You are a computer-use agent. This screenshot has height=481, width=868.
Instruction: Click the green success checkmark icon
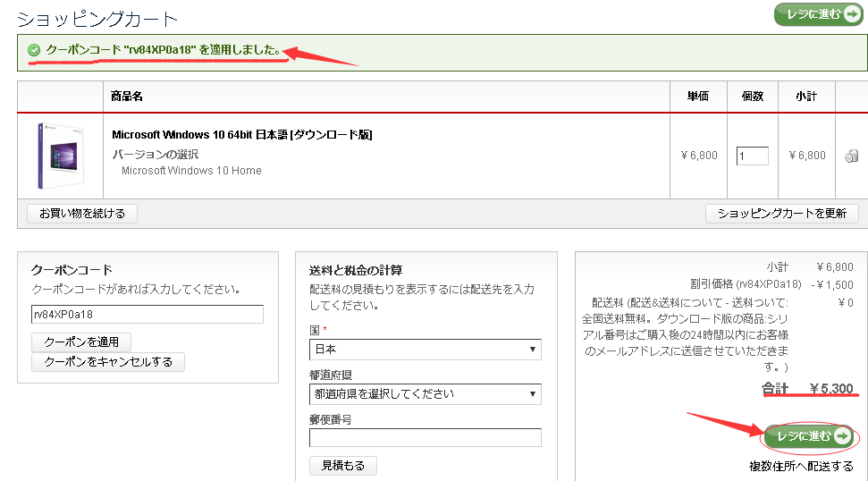(x=34, y=50)
